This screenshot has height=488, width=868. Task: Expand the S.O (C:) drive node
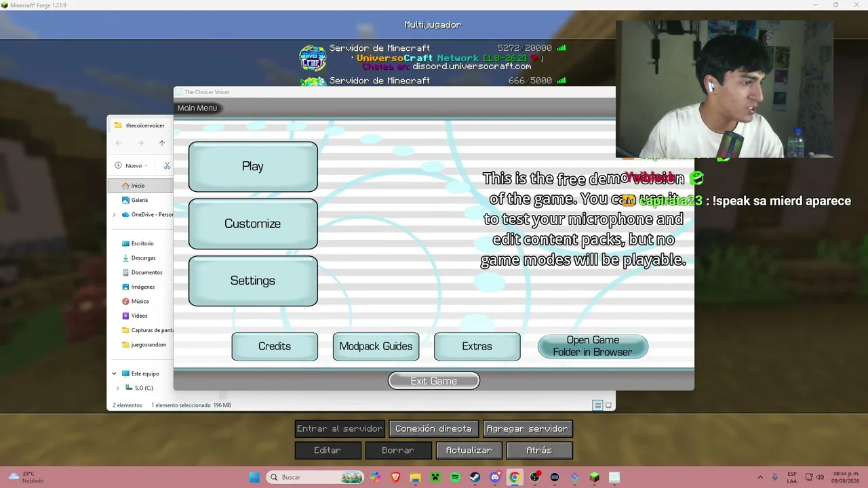(117, 388)
